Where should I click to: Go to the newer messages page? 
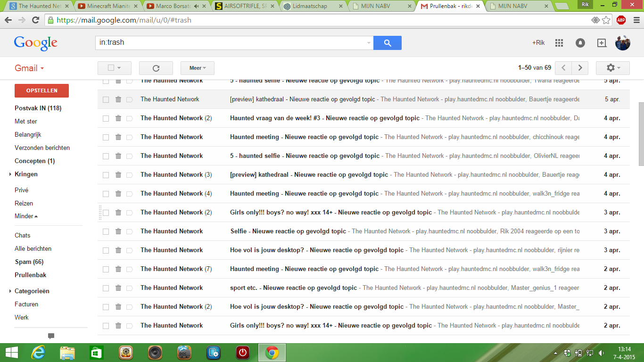tap(563, 68)
